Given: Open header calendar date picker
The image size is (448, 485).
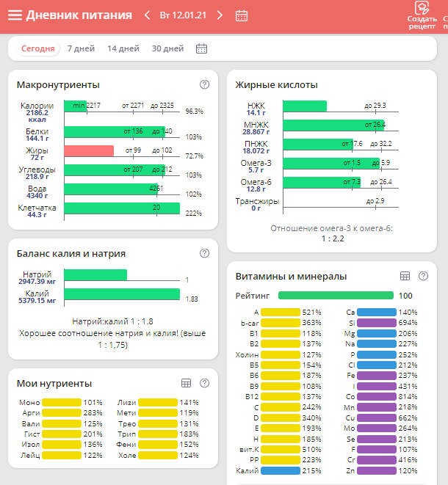Looking at the screenshot, I should tap(242, 15).
